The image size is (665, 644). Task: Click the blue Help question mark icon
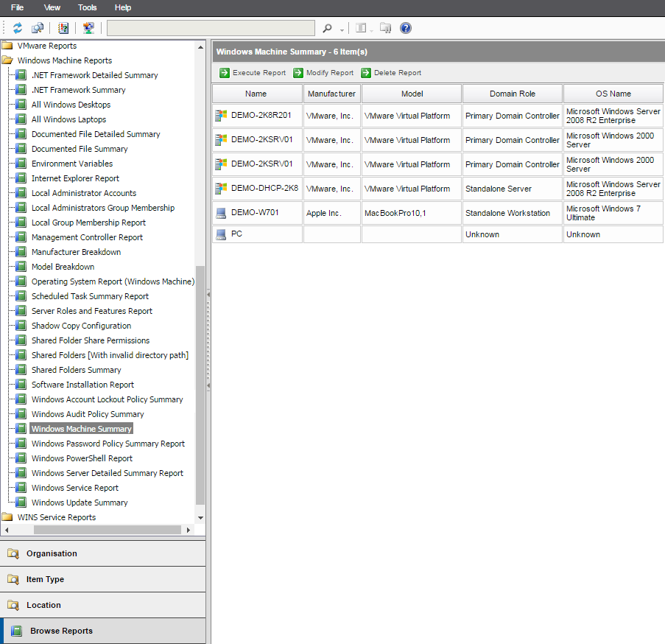click(x=406, y=27)
